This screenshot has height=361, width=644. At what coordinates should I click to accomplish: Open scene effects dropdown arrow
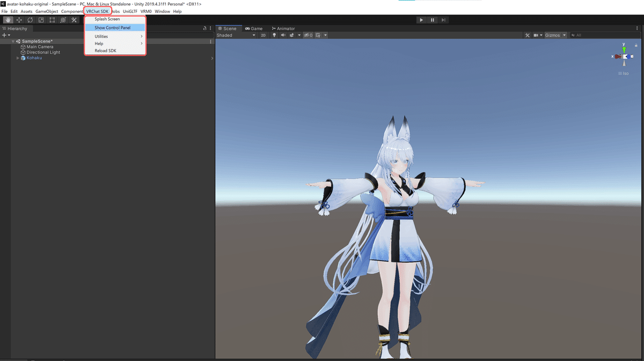tap(299, 35)
